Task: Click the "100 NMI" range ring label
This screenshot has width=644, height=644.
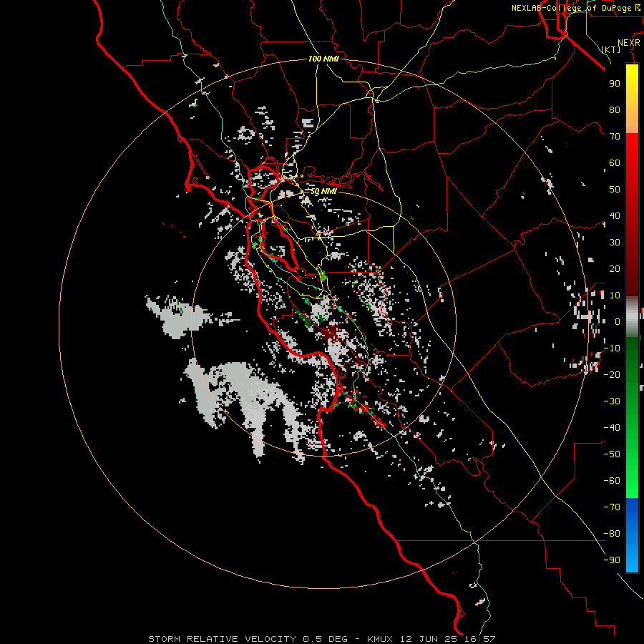Action: (323, 59)
